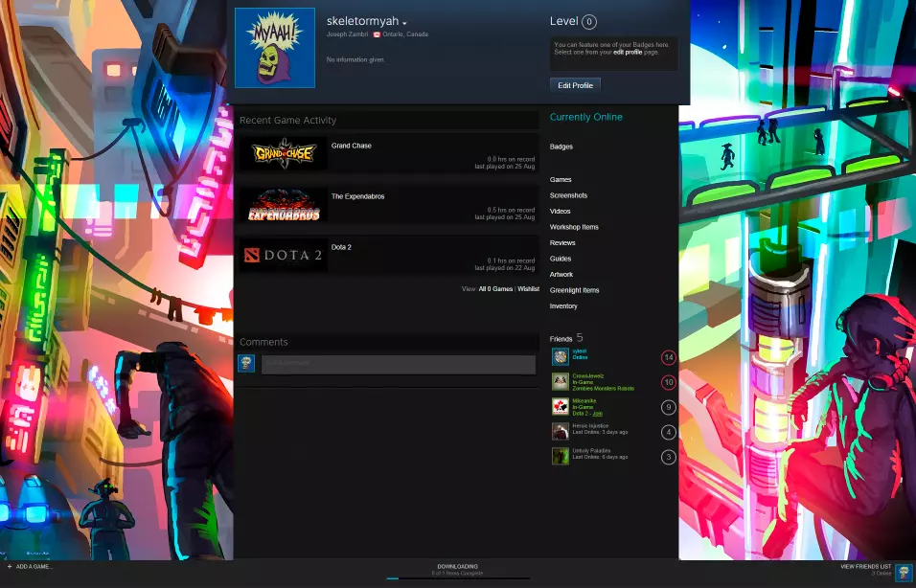Open the Wishlist link
Screen dimensions: 916x588
(528, 289)
